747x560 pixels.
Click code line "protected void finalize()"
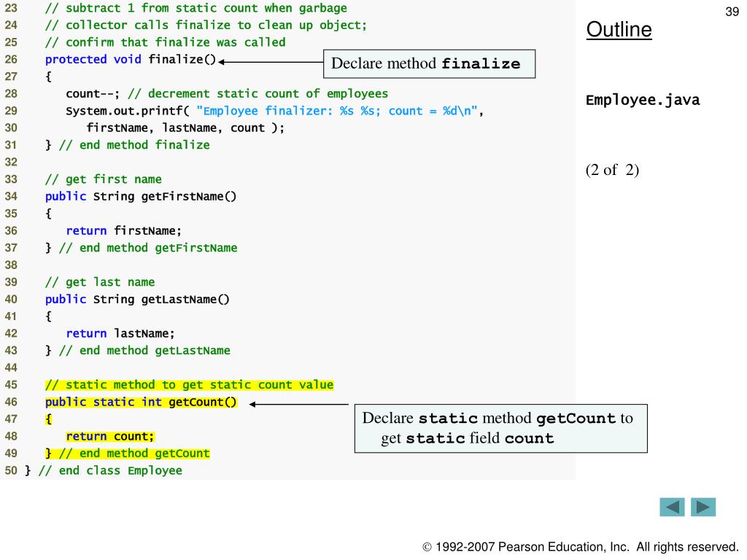(x=131, y=60)
